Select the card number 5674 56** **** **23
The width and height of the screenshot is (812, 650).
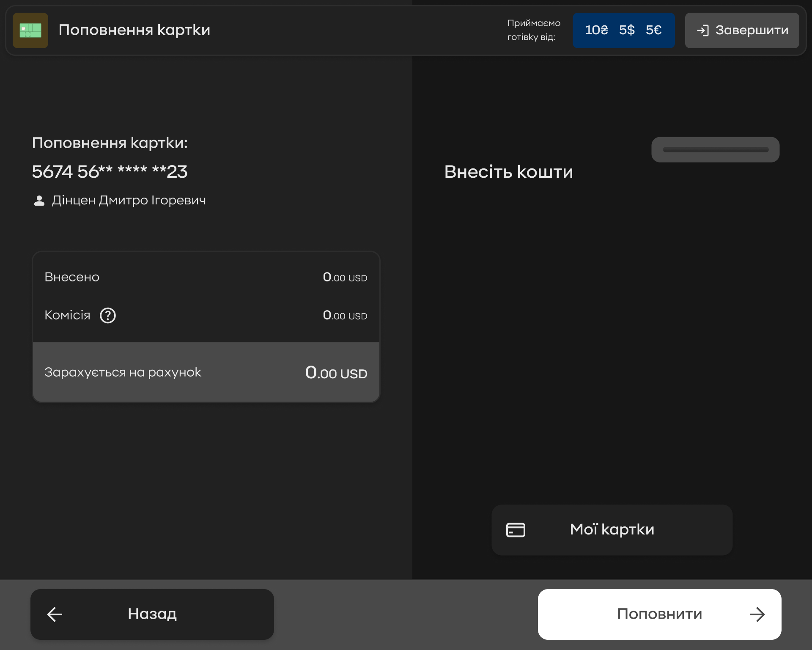(110, 172)
